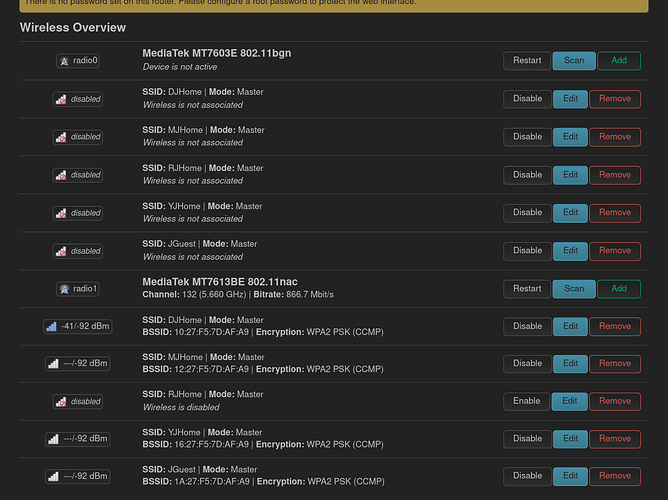Image resolution: width=668 pixels, height=500 pixels.
Task: Click the MediaTek MT7613BE 802.11nac title
Action: (x=220, y=282)
